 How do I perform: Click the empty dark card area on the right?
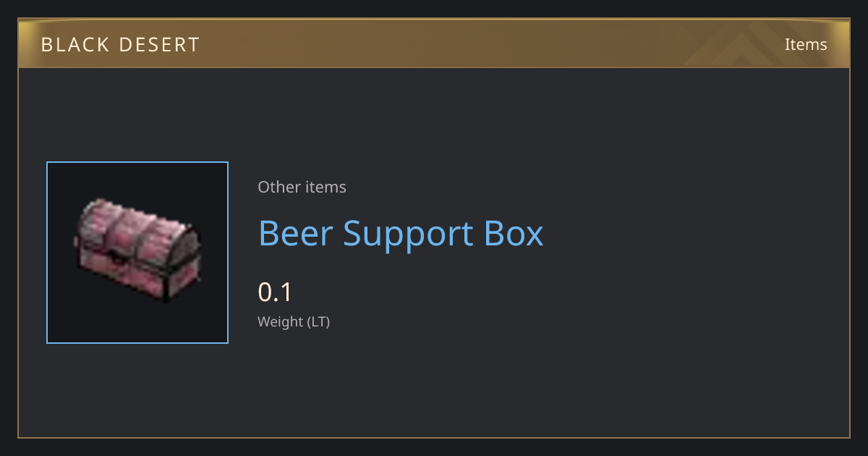[687, 253]
